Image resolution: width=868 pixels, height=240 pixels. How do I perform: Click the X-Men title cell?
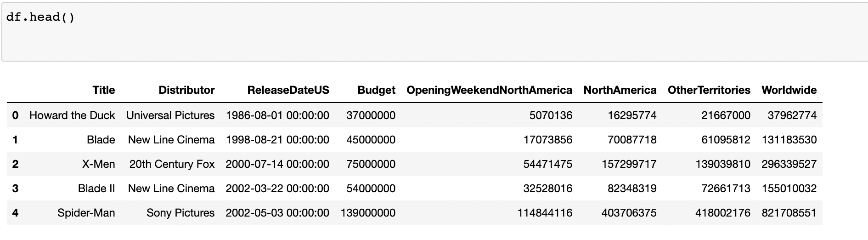[x=99, y=164]
